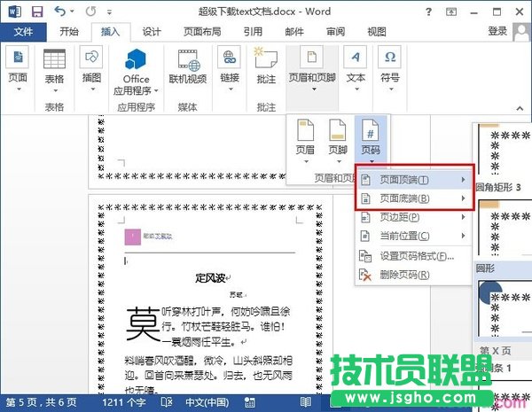Click the 定风波 title in the document
This screenshot has width=532, height=412.
tap(210, 278)
